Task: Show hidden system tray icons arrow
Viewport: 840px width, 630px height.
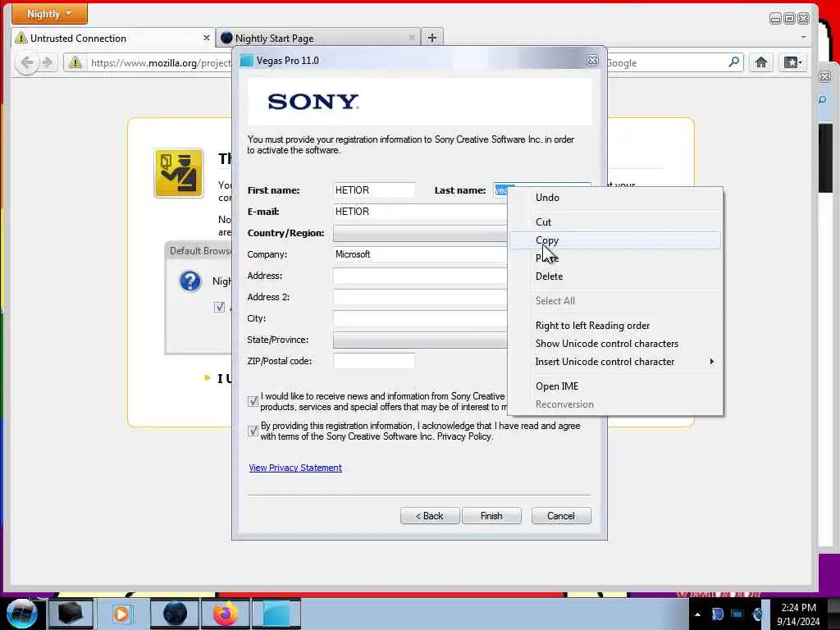Action: click(697, 614)
